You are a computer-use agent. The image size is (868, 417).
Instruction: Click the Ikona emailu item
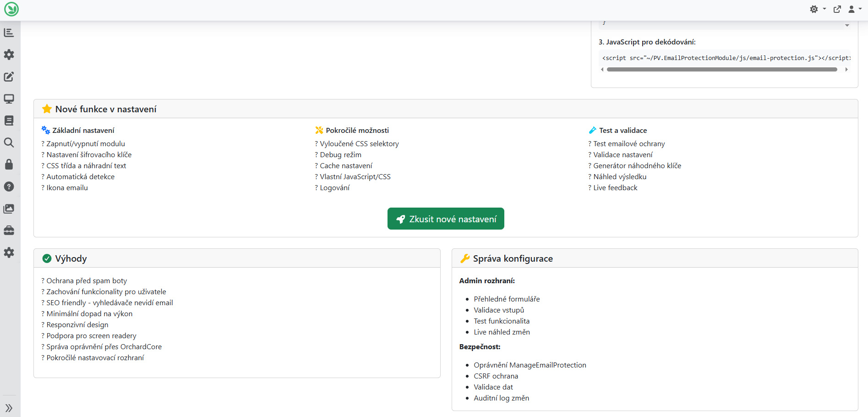click(x=65, y=188)
